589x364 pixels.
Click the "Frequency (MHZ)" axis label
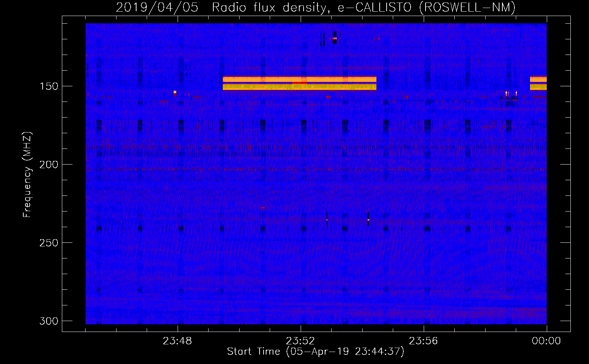tap(27, 175)
